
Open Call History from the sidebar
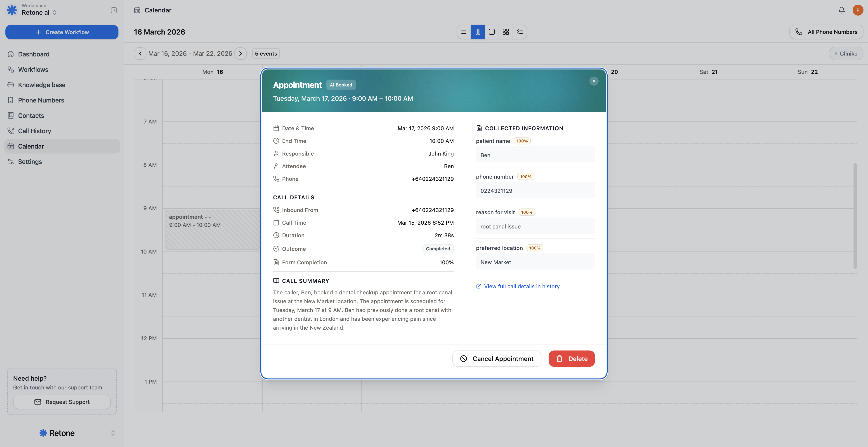35,131
